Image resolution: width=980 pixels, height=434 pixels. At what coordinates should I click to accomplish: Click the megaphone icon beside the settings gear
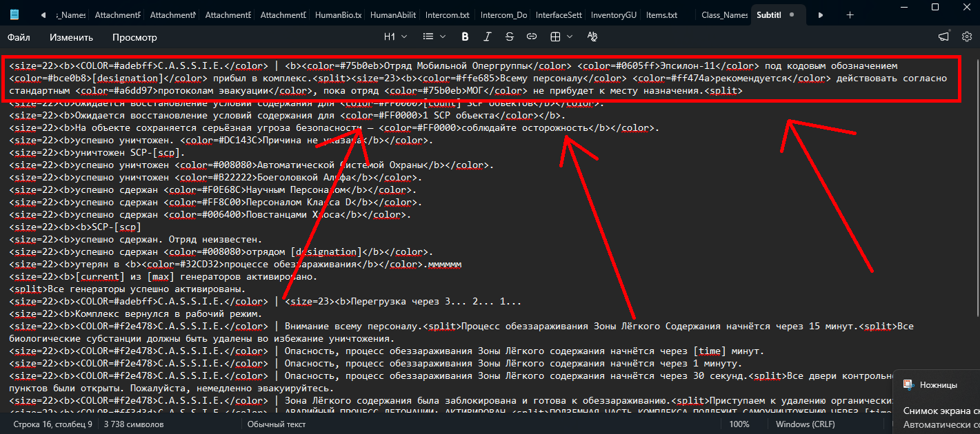tap(943, 37)
